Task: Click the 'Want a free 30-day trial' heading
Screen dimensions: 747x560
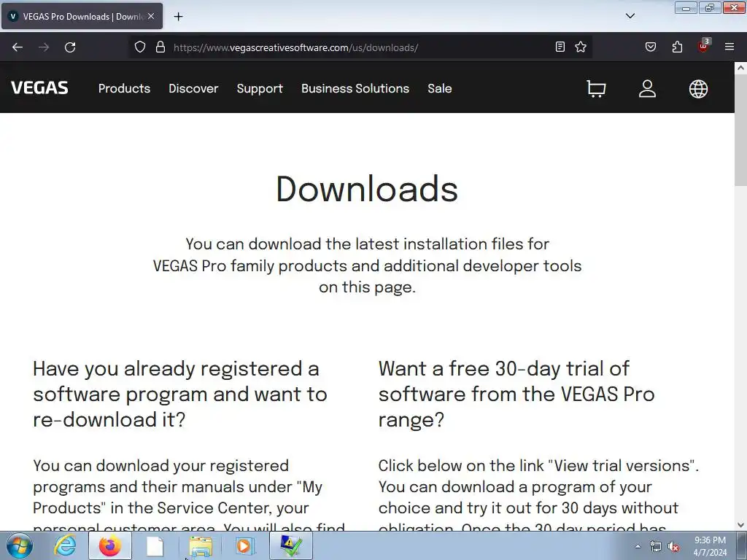Action: tap(516, 394)
